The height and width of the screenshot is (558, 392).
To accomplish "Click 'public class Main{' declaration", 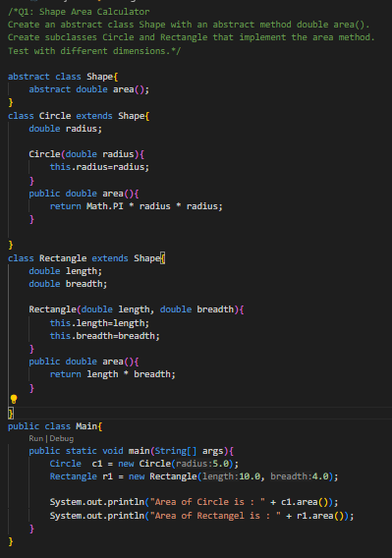I will [x=55, y=426].
